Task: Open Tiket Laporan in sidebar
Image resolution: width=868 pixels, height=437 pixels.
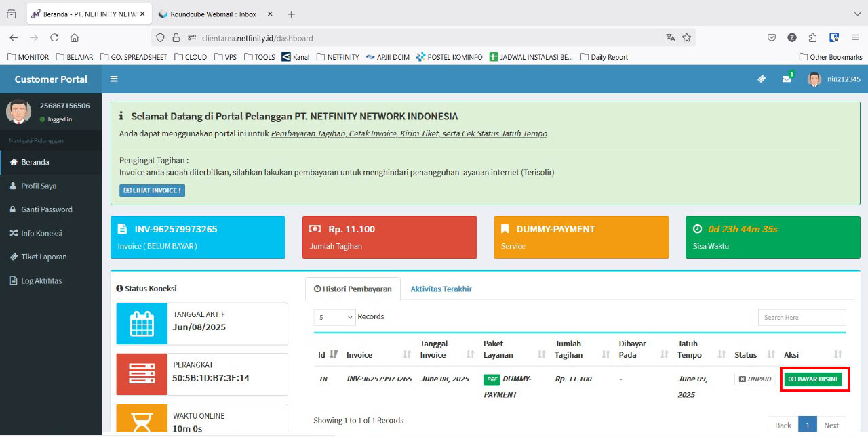Action: click(x=43, y=257)
